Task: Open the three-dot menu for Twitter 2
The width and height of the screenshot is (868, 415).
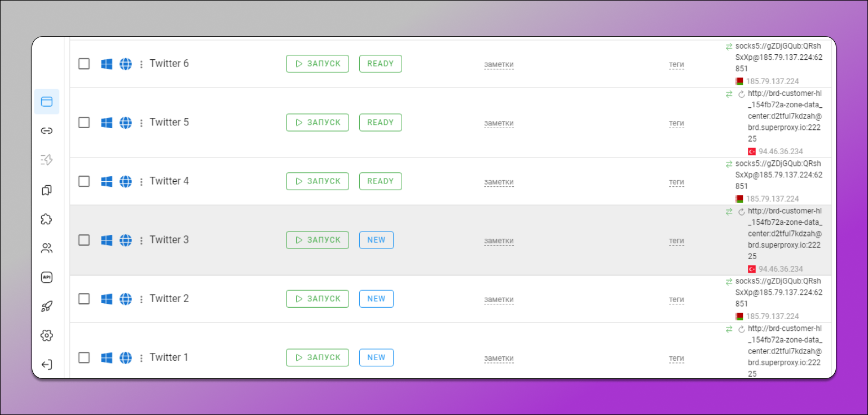Action: pyautogui.click(x=142, y=299)
